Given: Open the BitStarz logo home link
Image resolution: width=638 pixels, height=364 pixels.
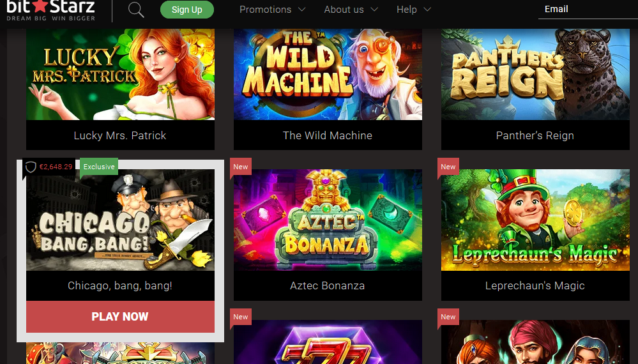Looking at the screenshot, I should point(51,10).
